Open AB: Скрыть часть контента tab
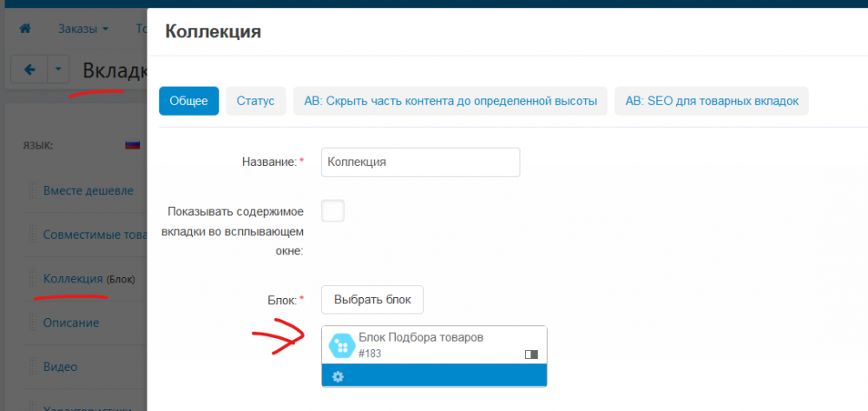868x411 pixels. (x=450, y=101)
